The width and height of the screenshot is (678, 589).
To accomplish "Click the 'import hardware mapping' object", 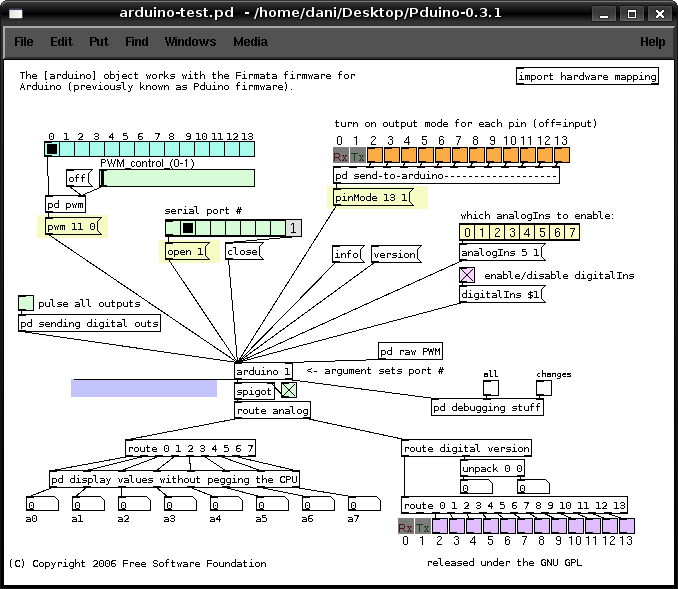I will [587, 77].
